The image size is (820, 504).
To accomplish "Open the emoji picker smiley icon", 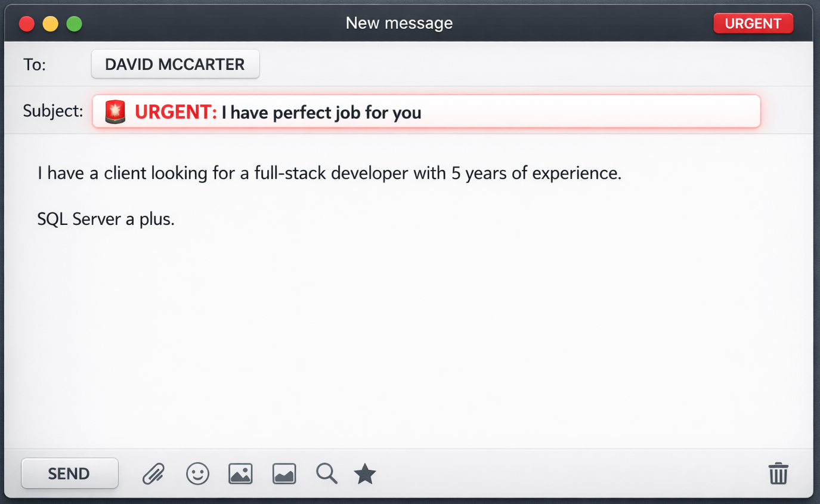I will point(197,474).
